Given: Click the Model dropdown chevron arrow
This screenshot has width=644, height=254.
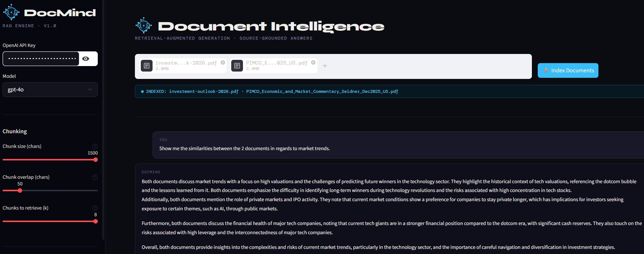Looking at the screenshot, I should click(x=90, y=90).
